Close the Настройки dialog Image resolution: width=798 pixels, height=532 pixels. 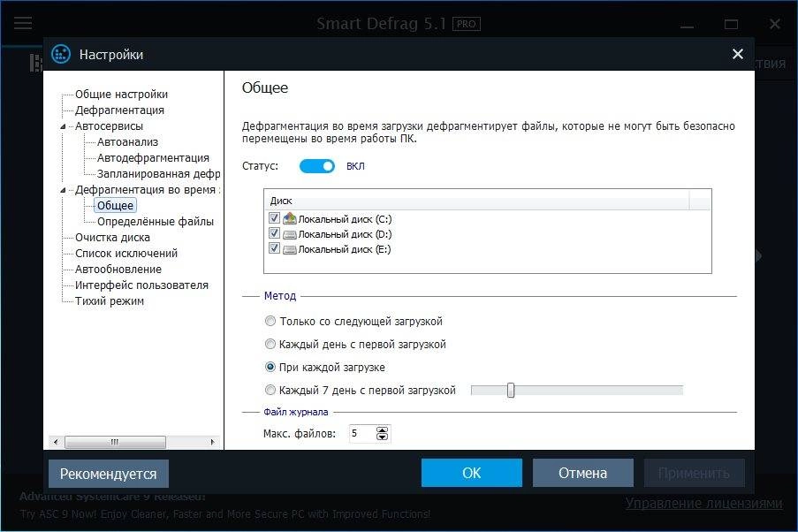[x=737, y=54]
